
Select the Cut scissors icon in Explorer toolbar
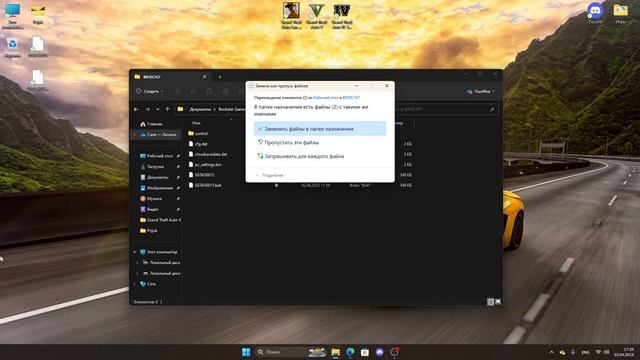pos(178,91)
